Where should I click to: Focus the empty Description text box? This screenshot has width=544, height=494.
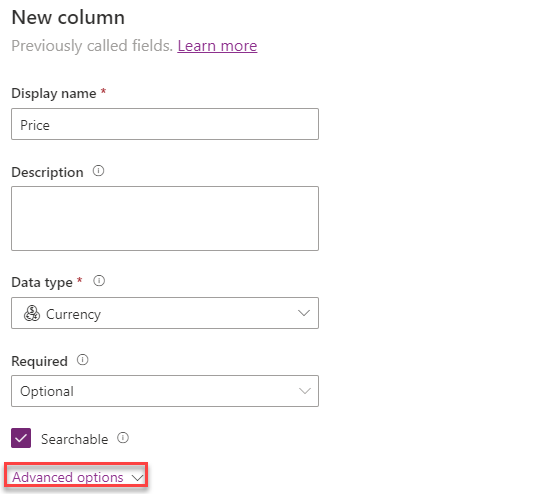pos(165,219)
